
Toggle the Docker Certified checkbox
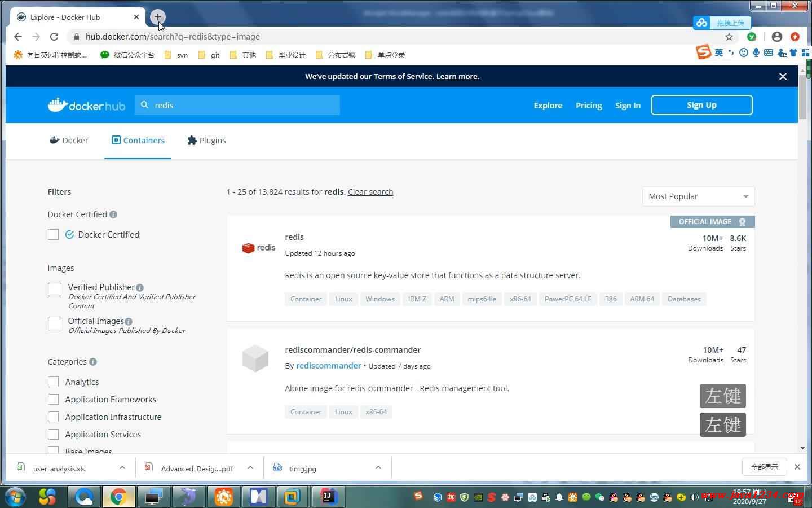54,235
